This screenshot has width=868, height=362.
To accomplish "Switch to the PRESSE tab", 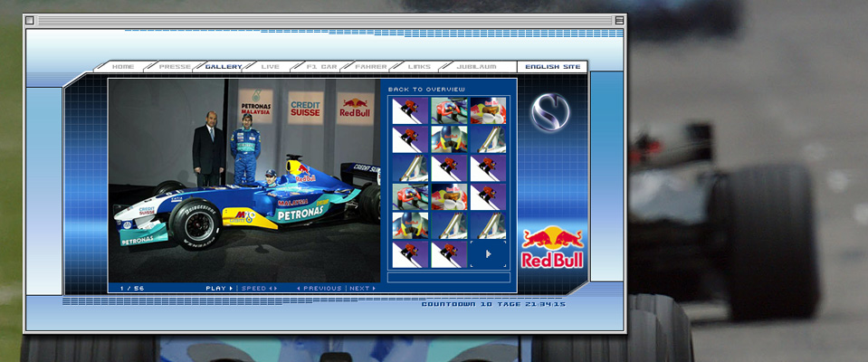I will pyautogui.click(x=175, y=67).
